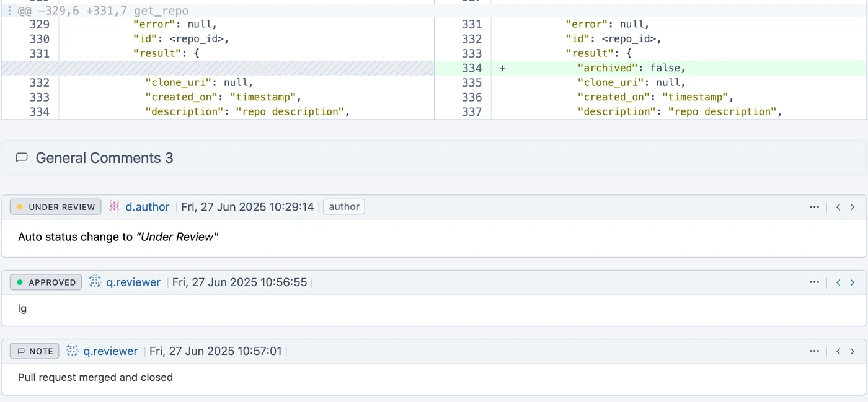Click the left-side '"clone_uri": null,' line
The width and height of the screenshot is (868, 402).
click(199, 82)
